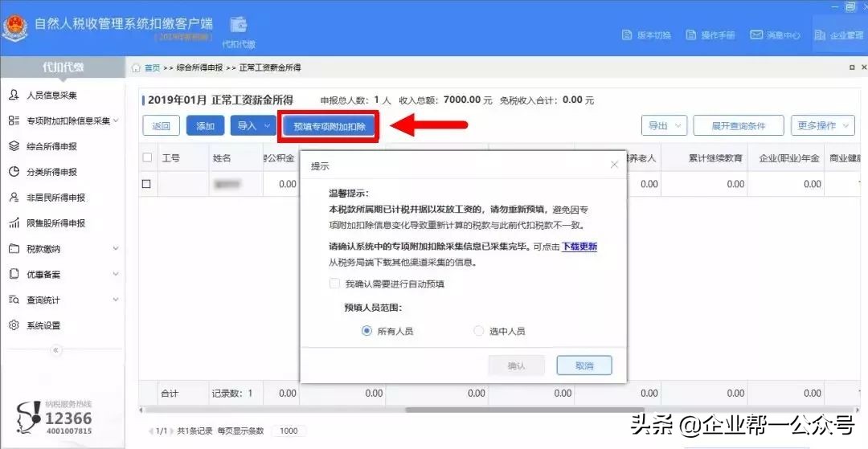Click the 专项附加扣除信息采集 list icon
This screenshot has height=449, width=868.
click(x=14, y=120)
